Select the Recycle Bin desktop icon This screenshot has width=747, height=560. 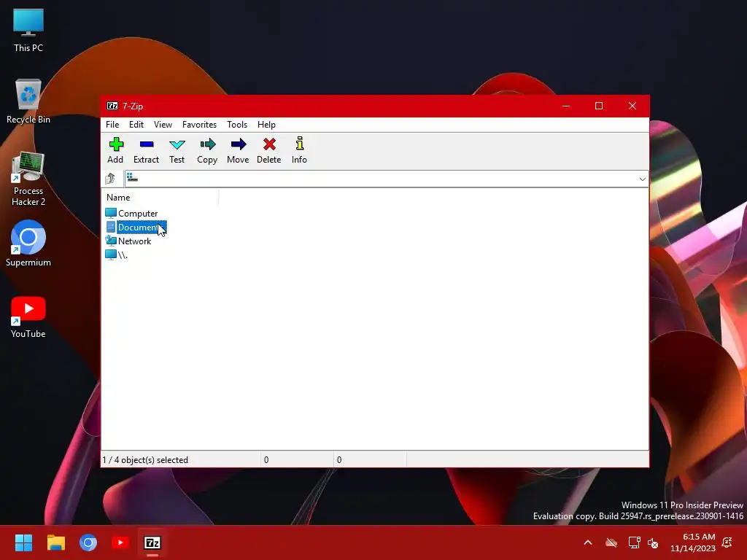28,101
